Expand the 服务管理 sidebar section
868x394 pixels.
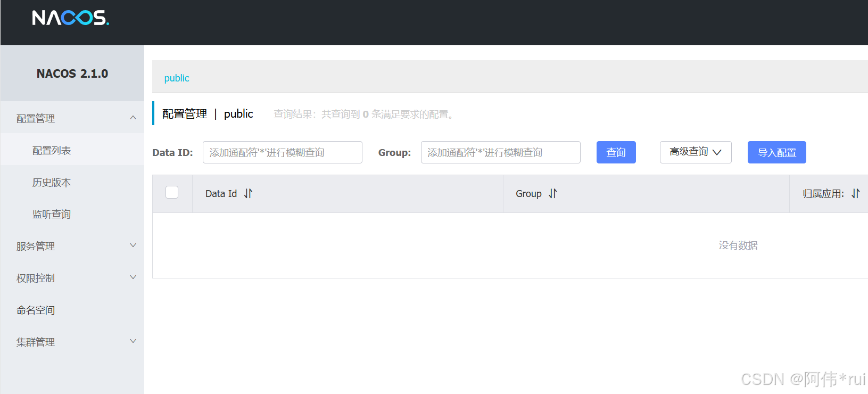pyautogui.click(x=72, y=246)
